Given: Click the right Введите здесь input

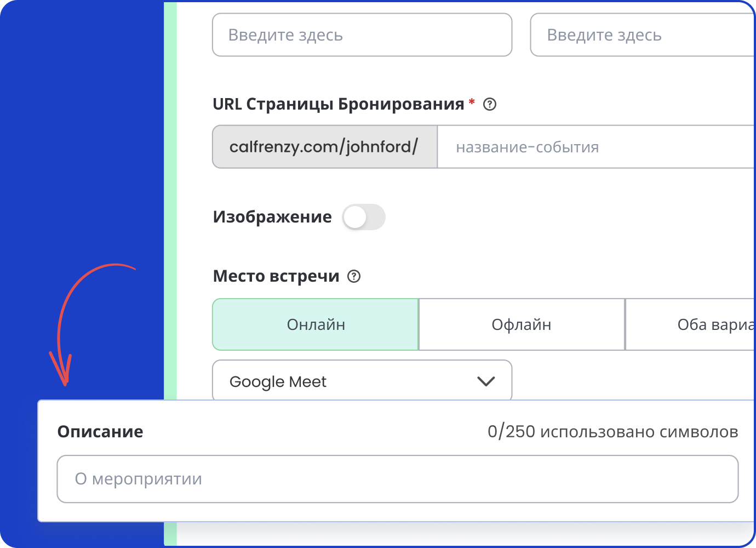Looking at the screenshot, I should click(x=642, y=35).
